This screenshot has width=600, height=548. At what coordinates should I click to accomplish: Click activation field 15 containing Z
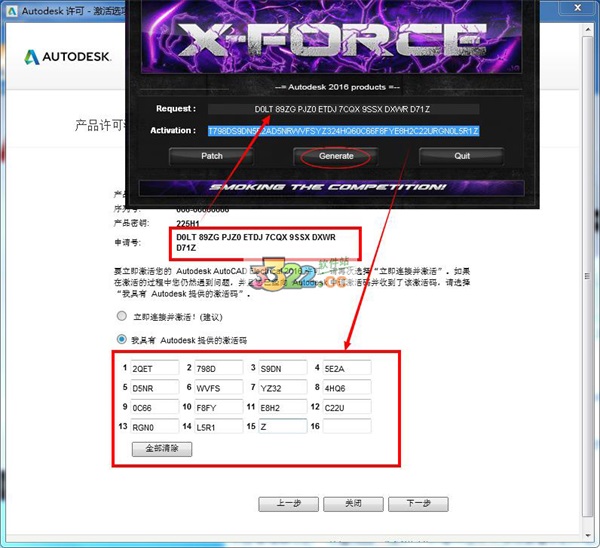click(x=283, y=427)
